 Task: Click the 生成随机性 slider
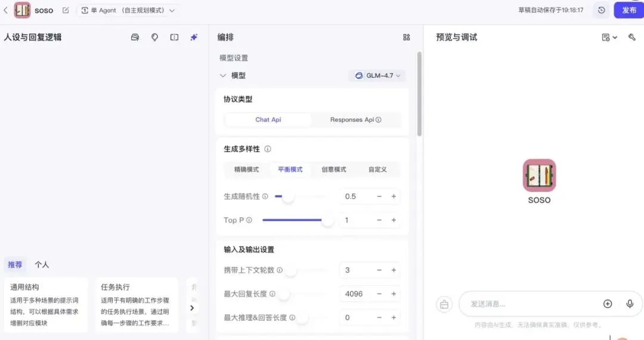tap(301, 196)
